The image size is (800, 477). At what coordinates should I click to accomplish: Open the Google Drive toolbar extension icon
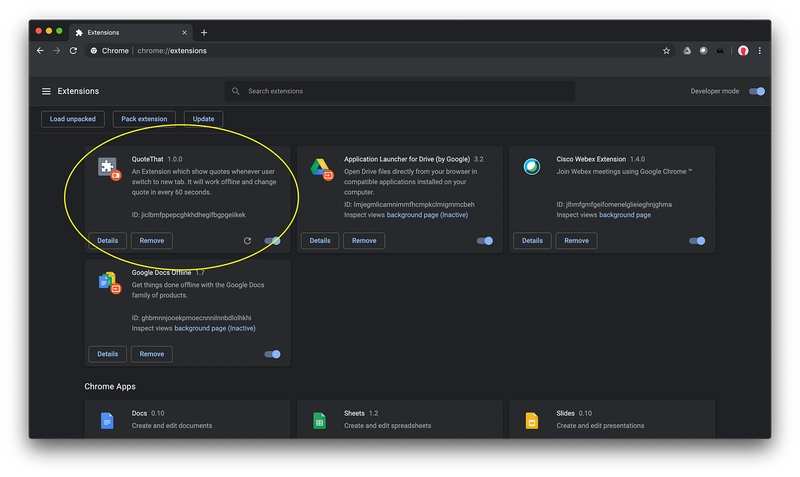687,51
